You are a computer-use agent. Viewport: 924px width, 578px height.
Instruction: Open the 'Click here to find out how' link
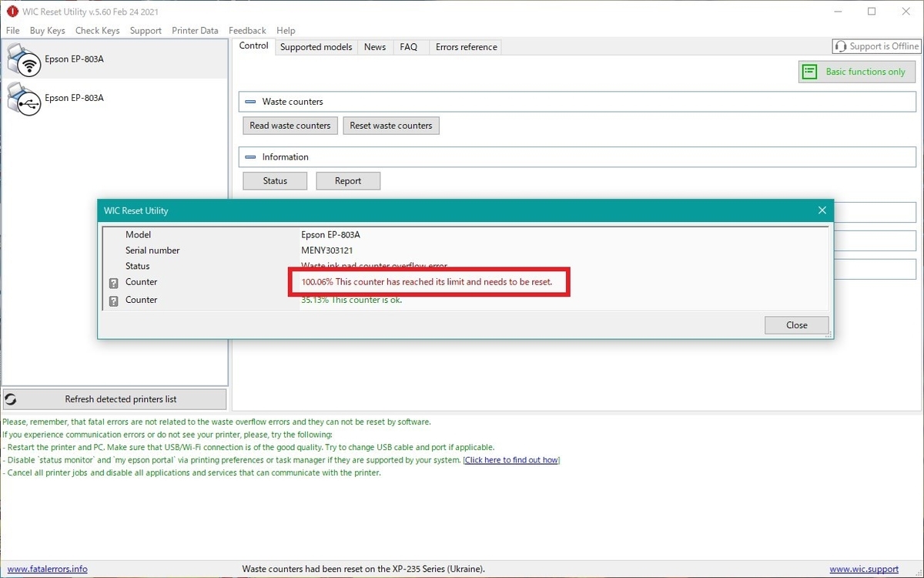coord(511,460)
